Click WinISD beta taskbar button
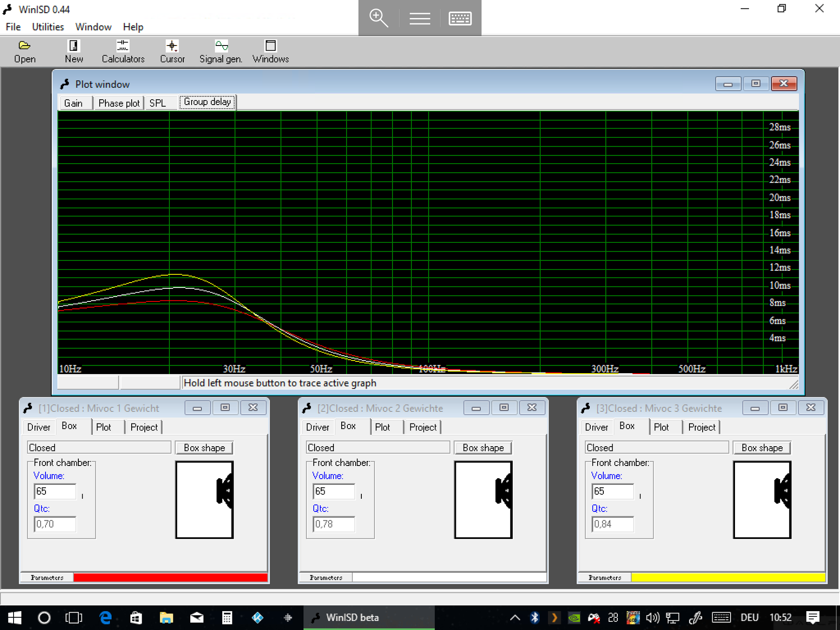 click(x=369, y=617)
